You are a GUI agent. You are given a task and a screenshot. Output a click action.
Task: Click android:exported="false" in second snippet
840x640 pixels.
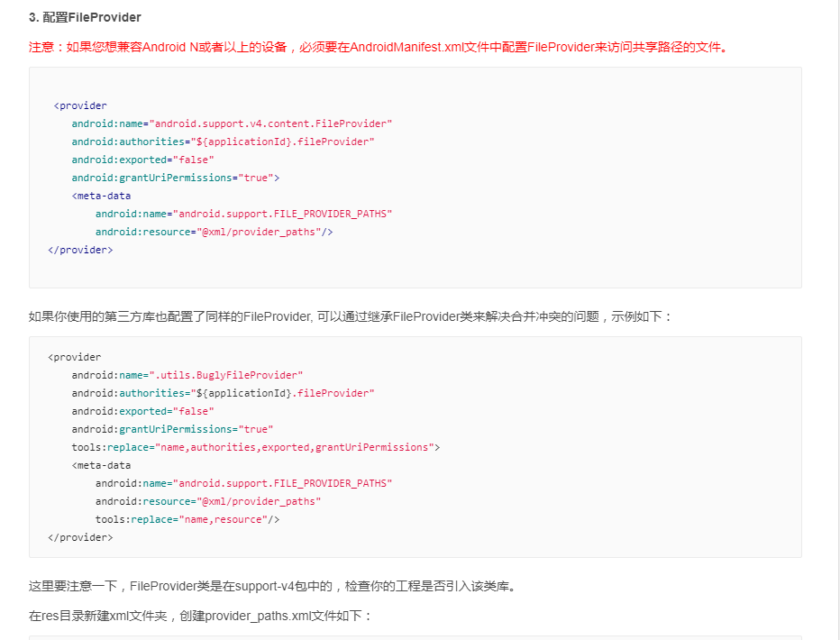click(x=142, y=410)
